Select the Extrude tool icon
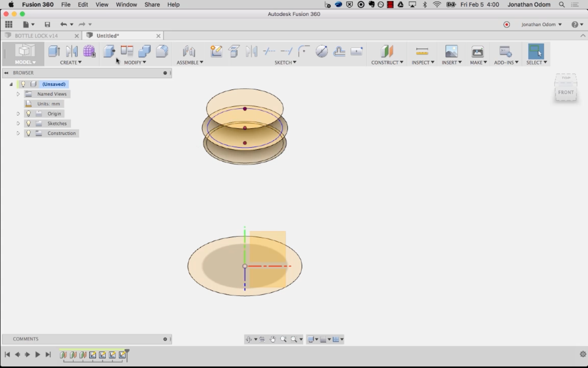588x368 pixels. click(x=54, y=51)
